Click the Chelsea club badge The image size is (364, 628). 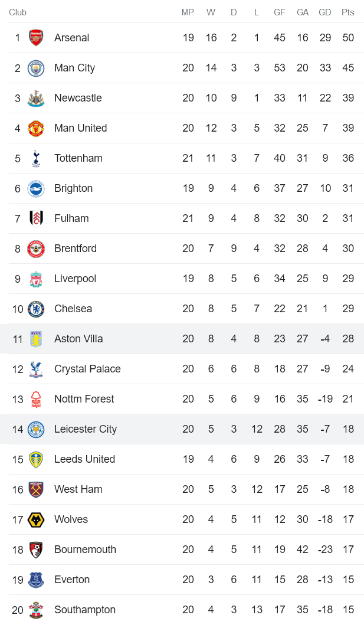coord(36,309)
